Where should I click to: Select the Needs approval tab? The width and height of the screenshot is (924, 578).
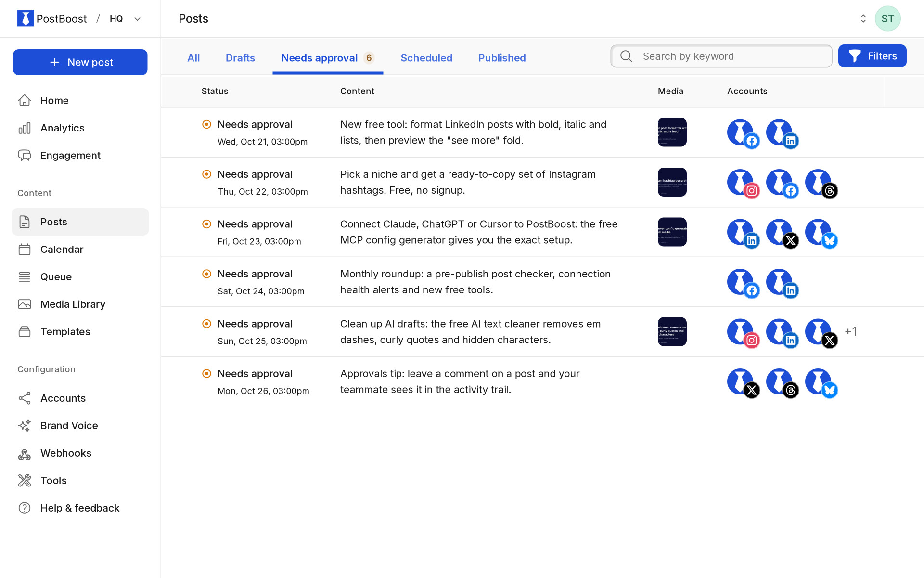coord(328,58)
